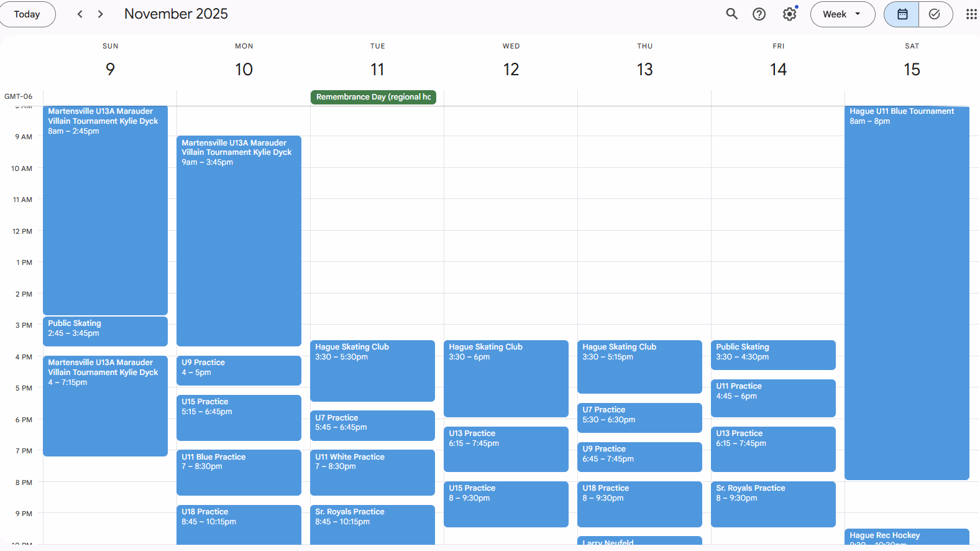The width and height of the screenshot is (980, 551).
Task: Open Thursday's U18 Practice event
Action: (x=639, y=504)
